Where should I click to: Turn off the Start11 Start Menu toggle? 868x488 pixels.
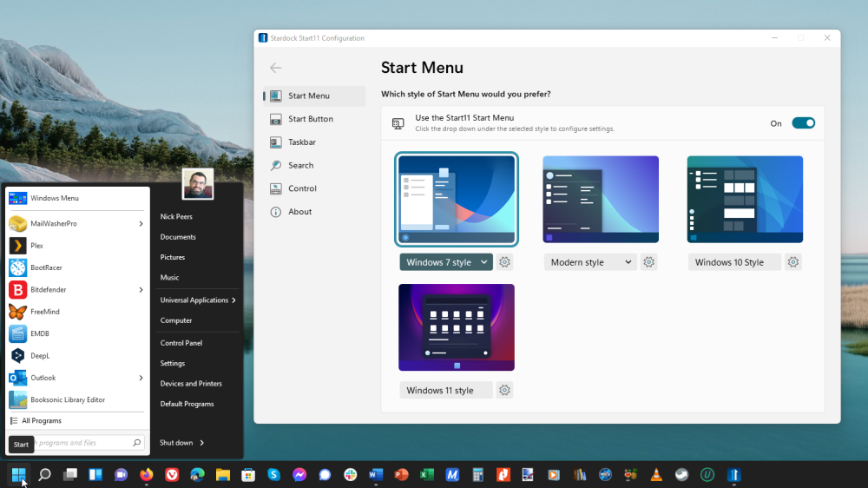tap(803, 123)
